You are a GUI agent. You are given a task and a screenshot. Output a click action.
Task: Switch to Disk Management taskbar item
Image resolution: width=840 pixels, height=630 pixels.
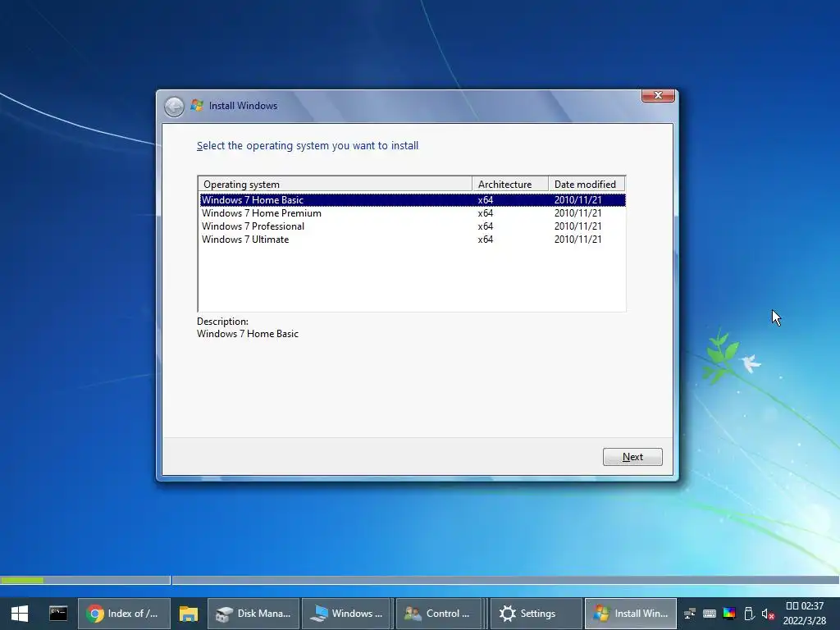[253, 614]
